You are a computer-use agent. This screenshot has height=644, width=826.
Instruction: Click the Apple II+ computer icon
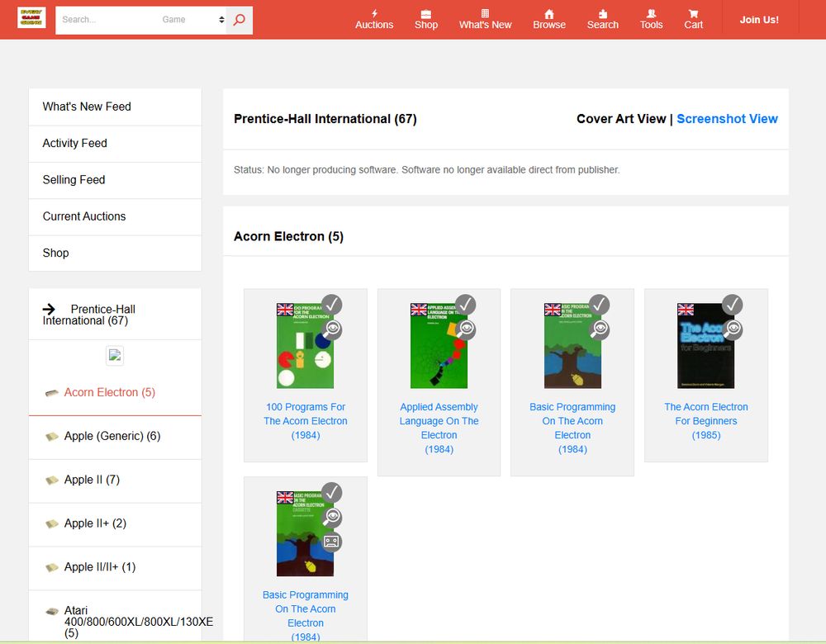(x=51, y=524)
